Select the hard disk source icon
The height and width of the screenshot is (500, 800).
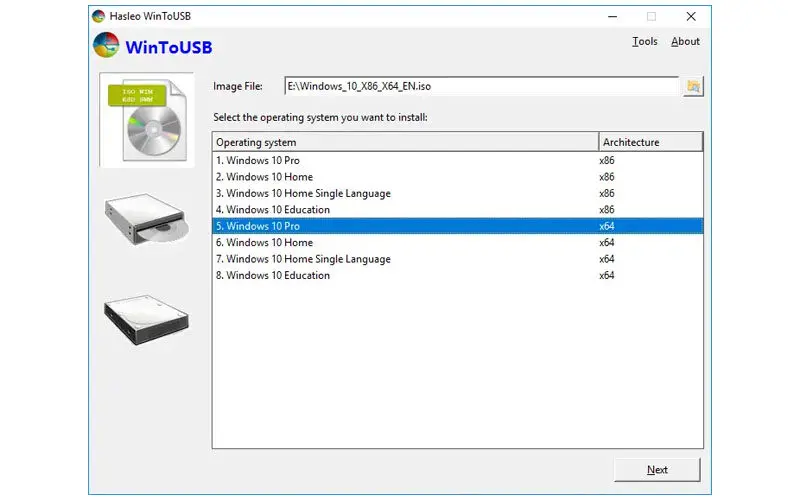click(x=147, y=319)
